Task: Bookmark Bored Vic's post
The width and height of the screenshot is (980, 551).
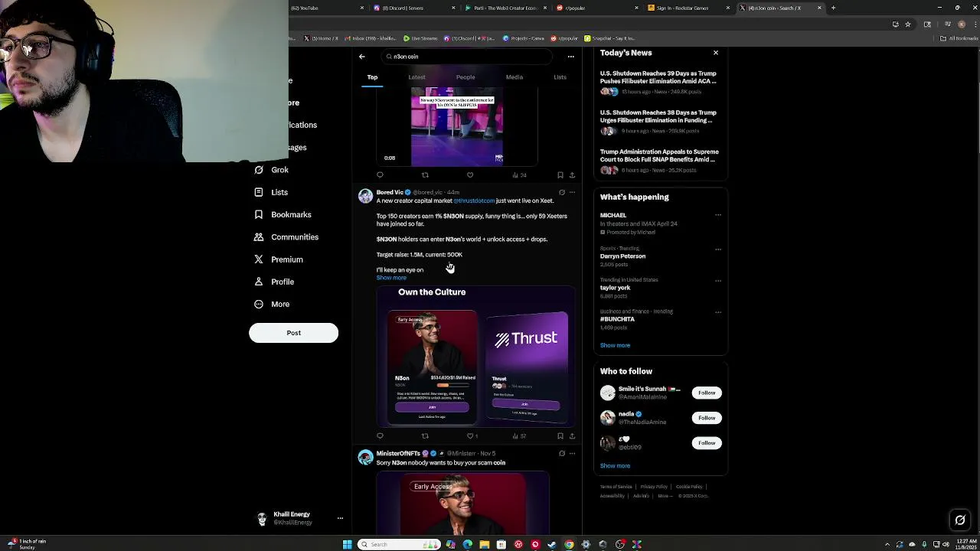Action: (560, 436)
